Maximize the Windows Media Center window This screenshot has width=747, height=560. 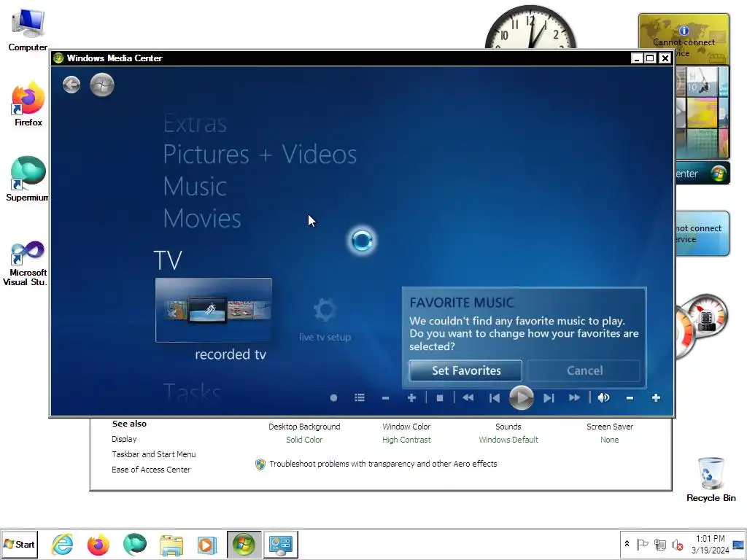[650, 58]
